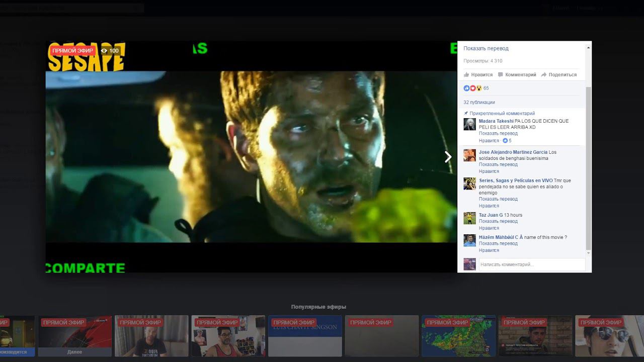Click the Популярные эфиры heading
644x362 pixels.
pos(318,307)
